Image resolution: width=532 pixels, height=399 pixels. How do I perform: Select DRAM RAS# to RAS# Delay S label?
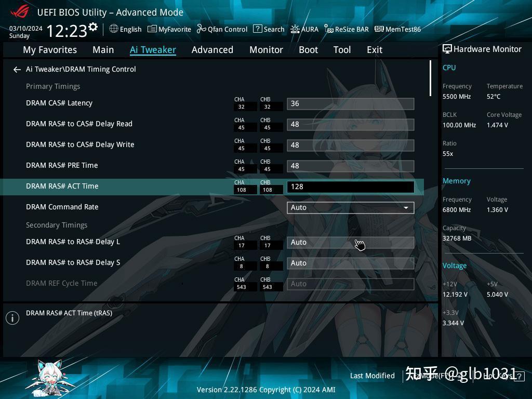(73, 262)
